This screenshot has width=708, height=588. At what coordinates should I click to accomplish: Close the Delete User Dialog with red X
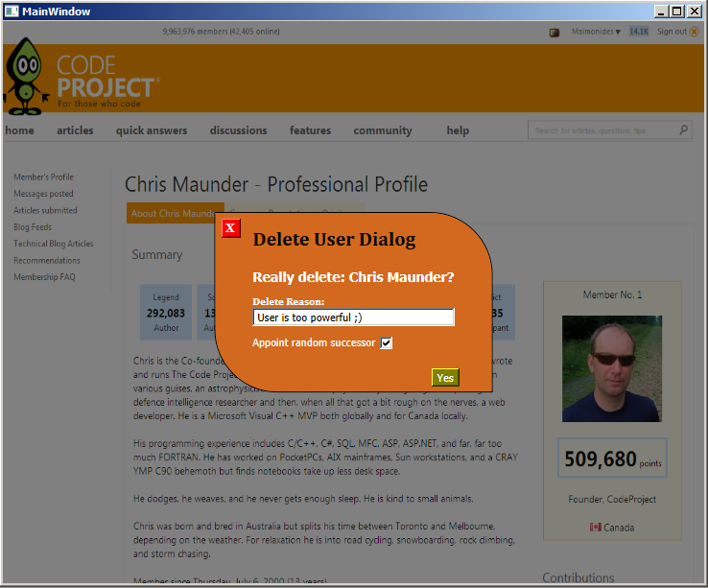point(231,228)
